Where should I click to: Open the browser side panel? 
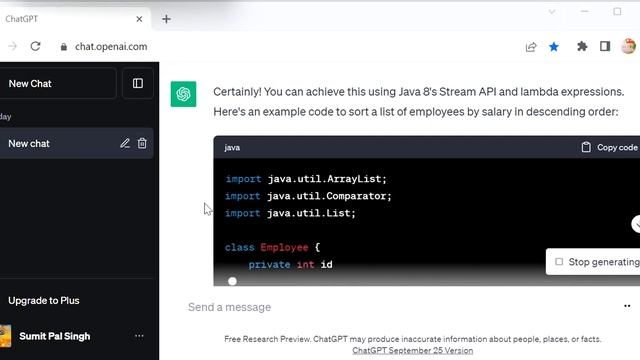pos(605,47)
